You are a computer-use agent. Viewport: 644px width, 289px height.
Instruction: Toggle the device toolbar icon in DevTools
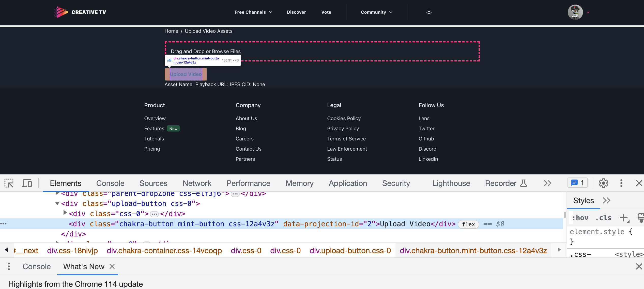click(x=27, y=183)
